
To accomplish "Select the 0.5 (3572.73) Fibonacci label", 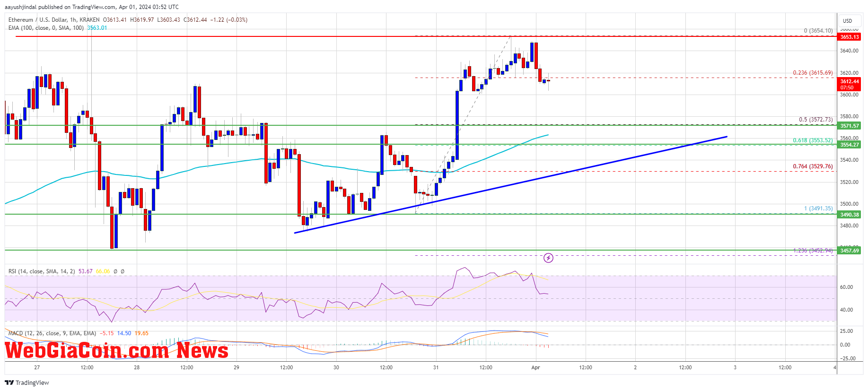I will (x=816, y=120).
